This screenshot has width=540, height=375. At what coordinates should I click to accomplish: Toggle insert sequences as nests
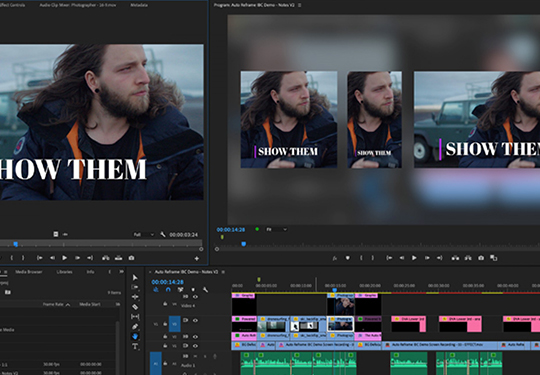[x=156, y=290]
